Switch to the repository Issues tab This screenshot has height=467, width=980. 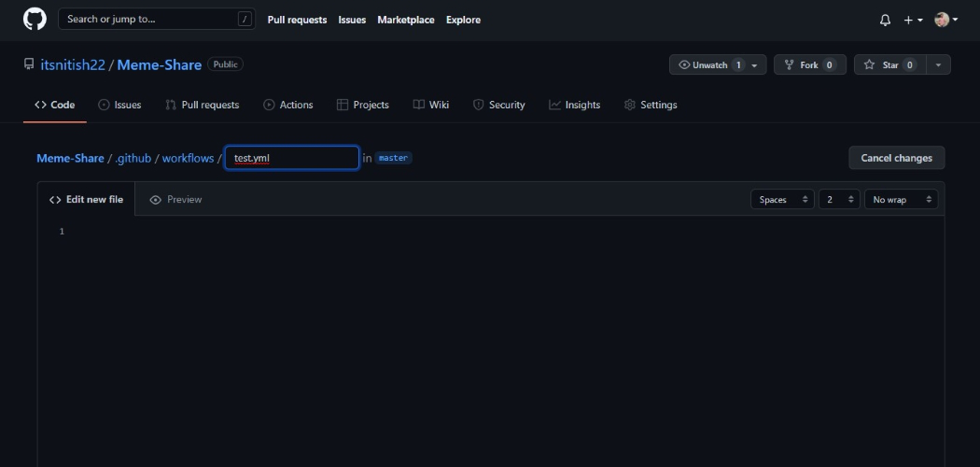[x=119, y=105]
